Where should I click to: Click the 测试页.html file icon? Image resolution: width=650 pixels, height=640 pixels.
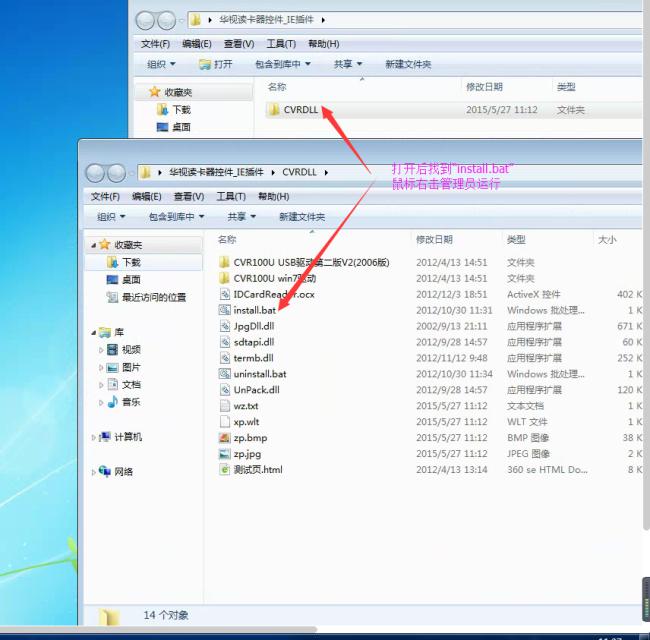point(225,470)
